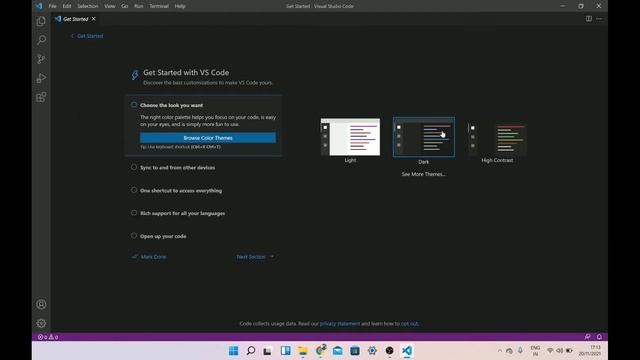The width and height of the screenshot is (640, 360).
Task: Open the Run menu
Action: coord(139,6)
